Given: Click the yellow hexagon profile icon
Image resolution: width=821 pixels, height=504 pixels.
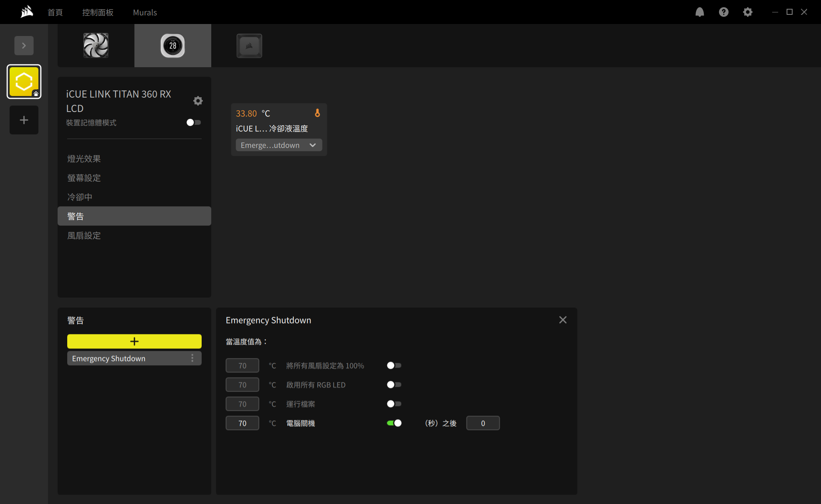Looking at the screenshot, I should (x=24, y=82).
